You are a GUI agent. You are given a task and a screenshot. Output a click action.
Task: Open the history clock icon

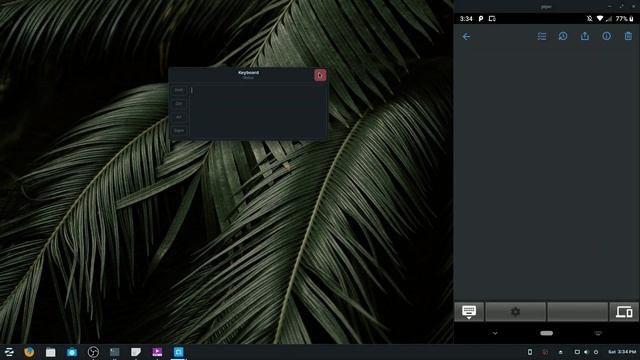[x=563, y=36]
